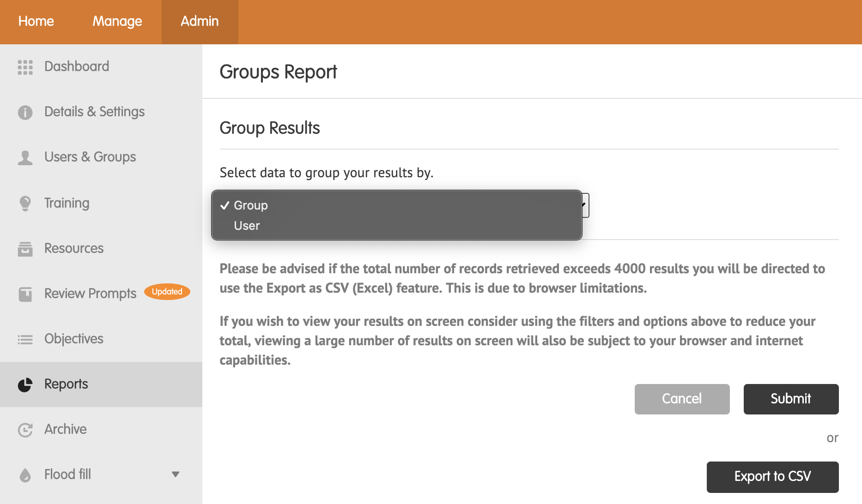
Task: Click the Review Prompts icon
Action: (25, 294)
